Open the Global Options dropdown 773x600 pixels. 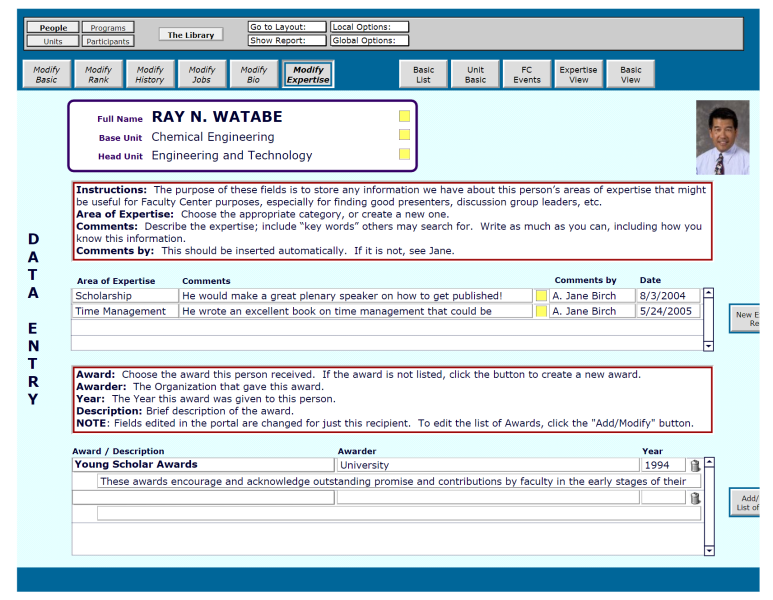pyautogui.click(x=369, y=40)
